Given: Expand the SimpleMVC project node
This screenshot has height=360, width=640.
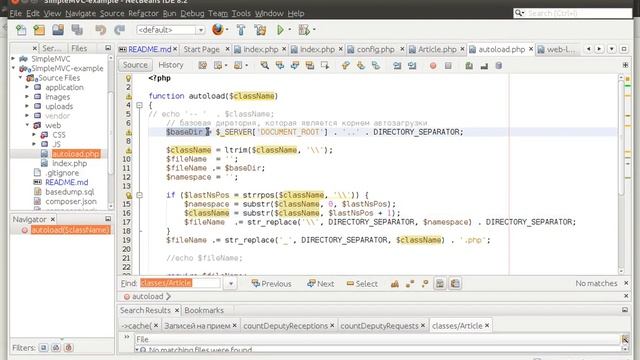Looking at the screenshot, I should [x=13, y=59].
